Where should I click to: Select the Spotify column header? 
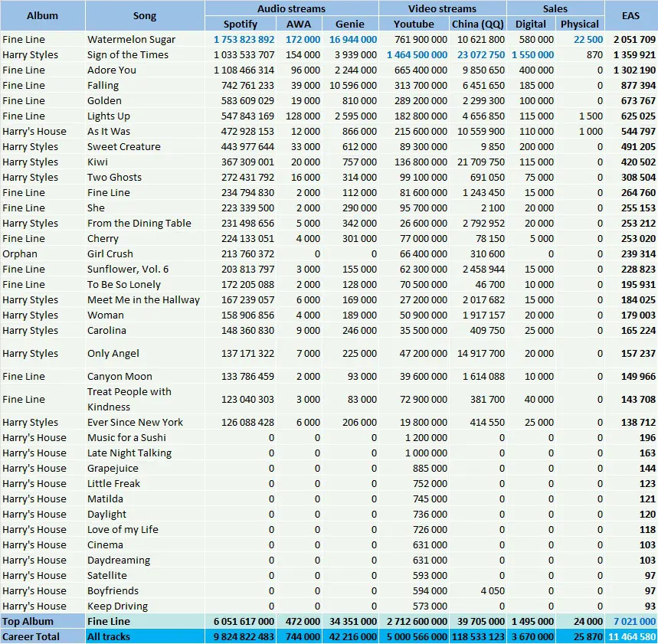point(241,24)
